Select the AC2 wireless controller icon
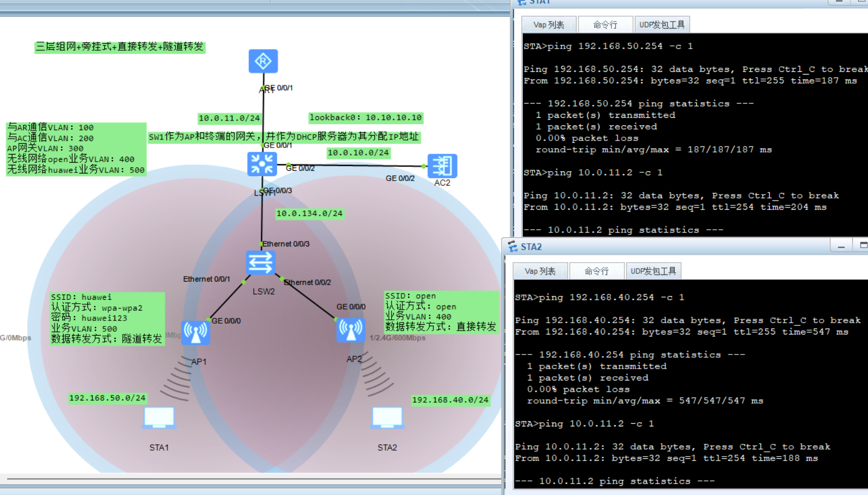The width and height of the screenshot is (868, 495). (442, 166)
